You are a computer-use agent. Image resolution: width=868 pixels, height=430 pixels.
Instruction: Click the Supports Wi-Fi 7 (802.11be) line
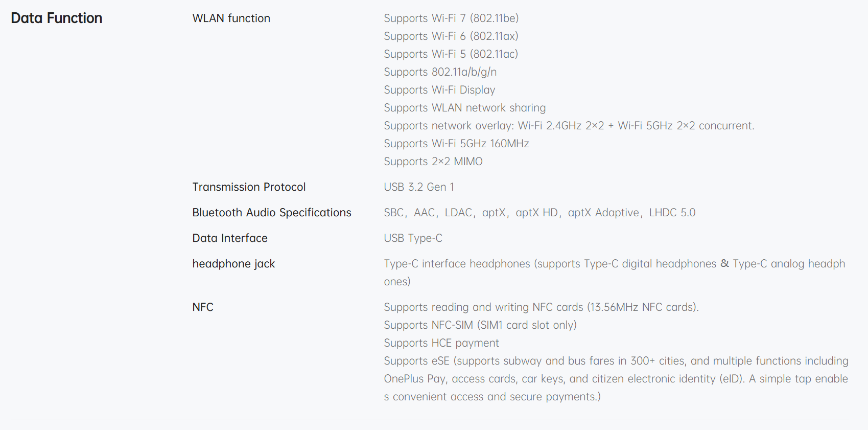coord(451,18)
